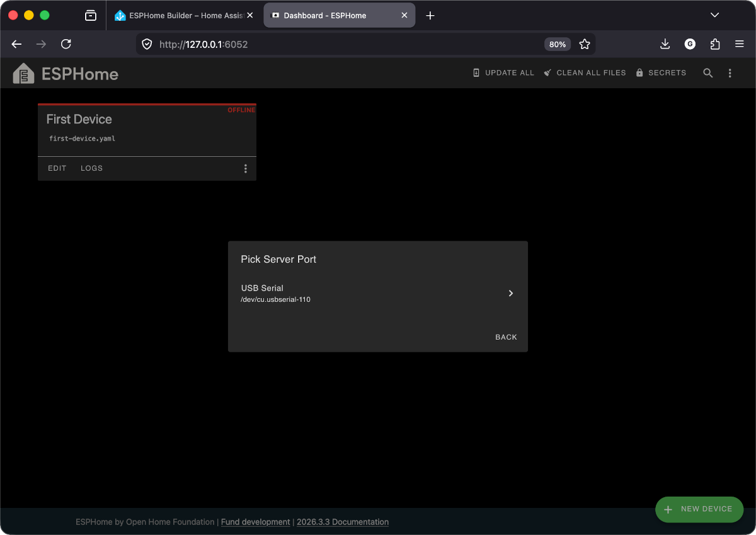Screen dimensions: 756x535
Task: Click the browser back arrow
Action: (x=17, y=44)
